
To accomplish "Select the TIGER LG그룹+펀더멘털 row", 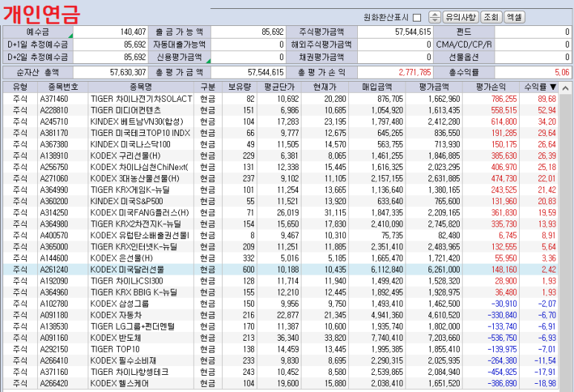I will coord(281,326).
